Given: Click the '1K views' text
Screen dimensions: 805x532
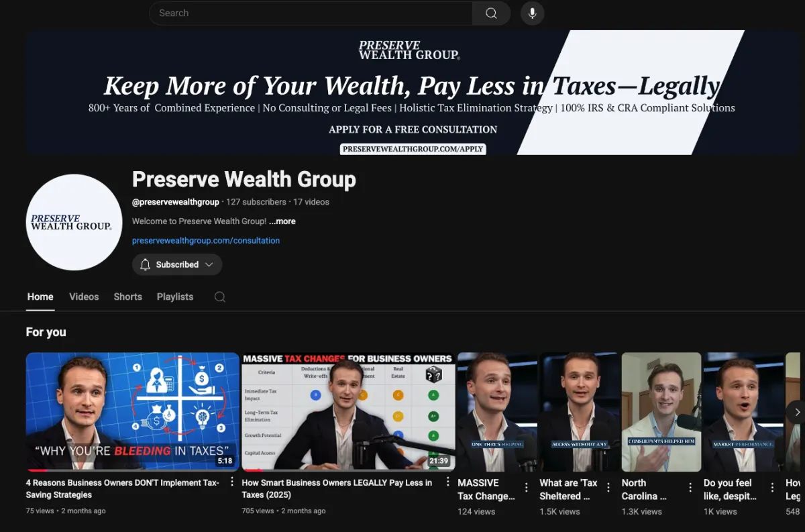Looking at the screenshot, I should [x=721, y=512].
